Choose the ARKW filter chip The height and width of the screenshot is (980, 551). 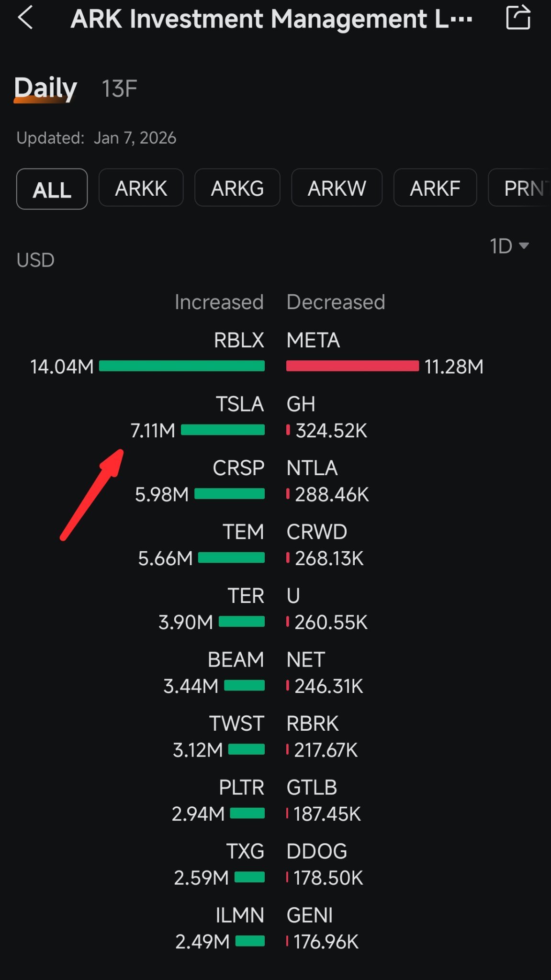tap(337, 188)
